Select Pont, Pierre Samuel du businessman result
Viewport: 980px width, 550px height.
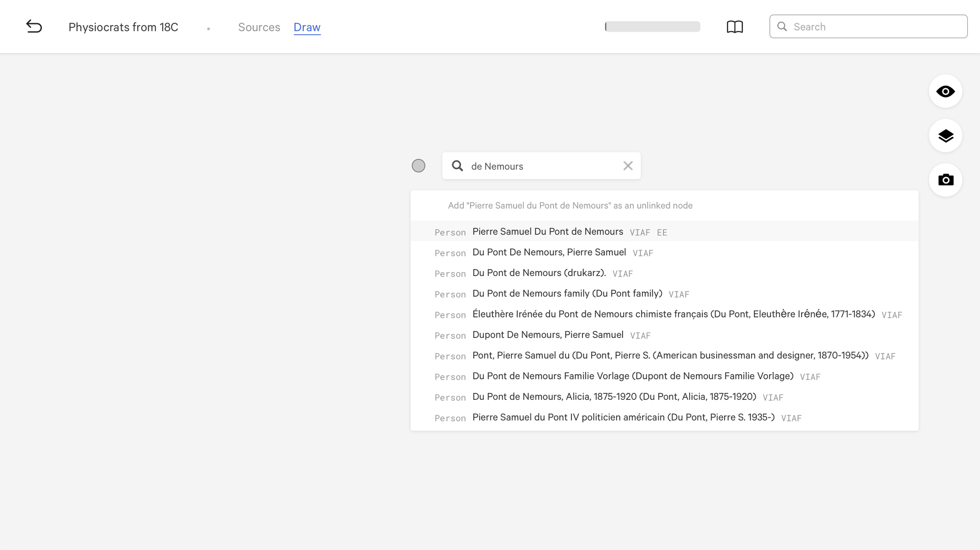pos(664,355)
